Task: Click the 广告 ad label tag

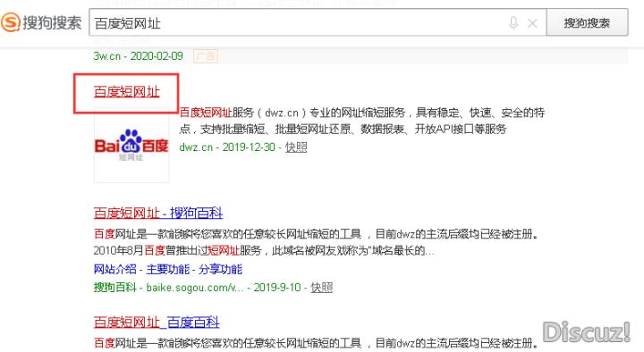Action: (x=206, y=55)
